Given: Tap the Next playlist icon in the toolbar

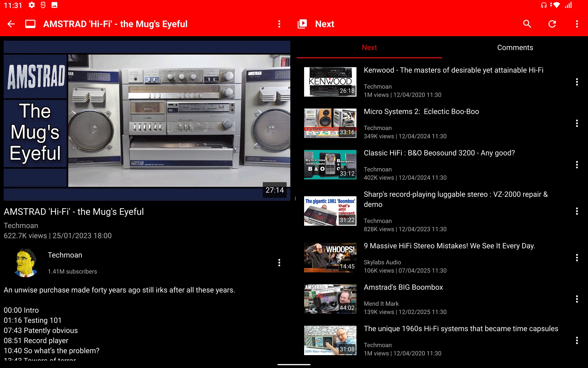Looking at the screenshot, I should (x=302, y=24).
